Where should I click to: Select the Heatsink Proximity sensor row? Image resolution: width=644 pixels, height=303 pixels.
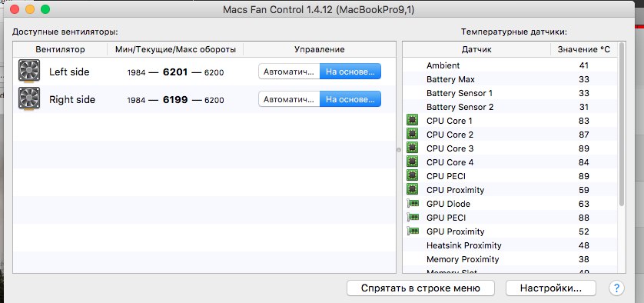tap(510, 245)
